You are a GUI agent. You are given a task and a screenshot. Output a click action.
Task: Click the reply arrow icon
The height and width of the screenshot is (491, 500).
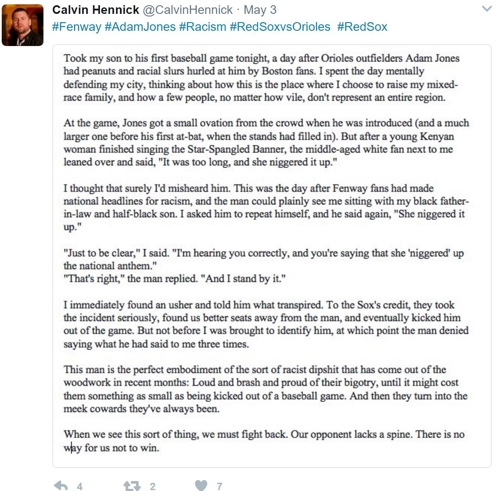click(61, 485)
